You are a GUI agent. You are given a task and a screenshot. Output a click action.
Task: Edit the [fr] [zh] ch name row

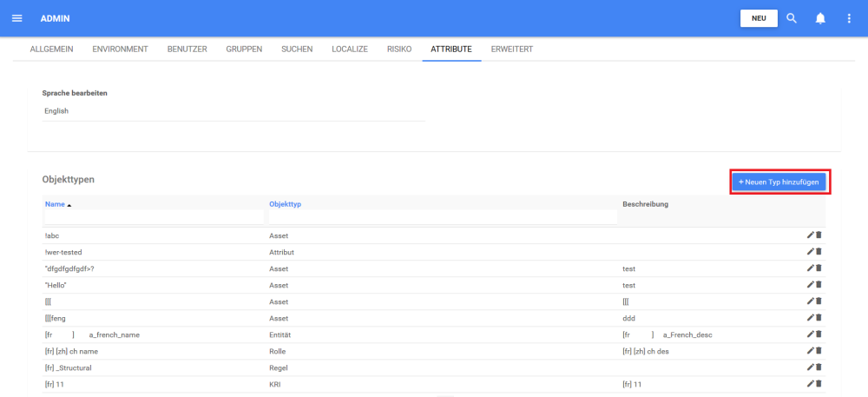811,350
